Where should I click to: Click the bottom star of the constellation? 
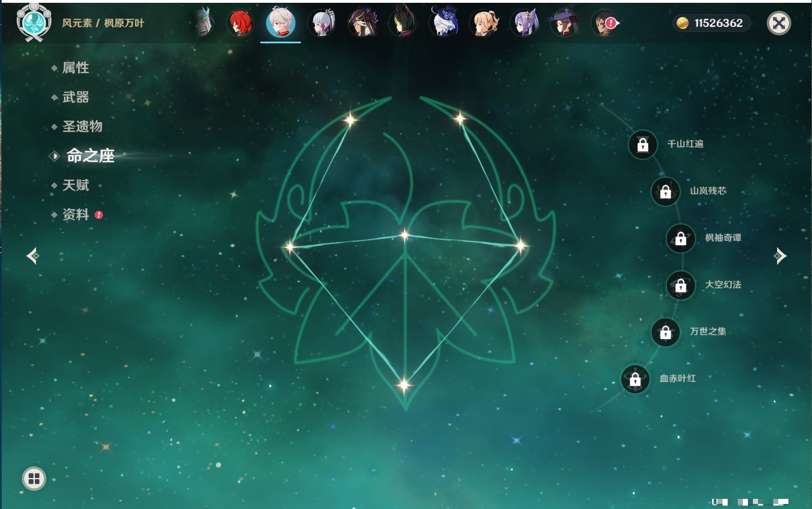[404, 385]
